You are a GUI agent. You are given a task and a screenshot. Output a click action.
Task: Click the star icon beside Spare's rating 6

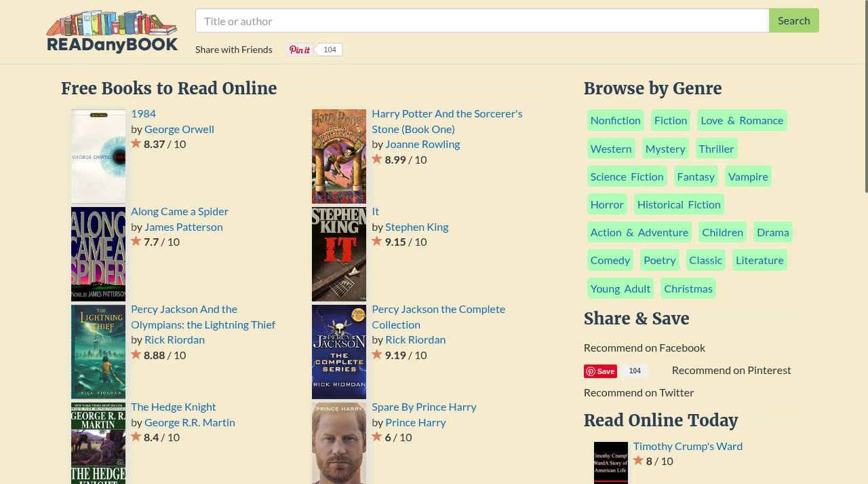click(x=377, y=436)
